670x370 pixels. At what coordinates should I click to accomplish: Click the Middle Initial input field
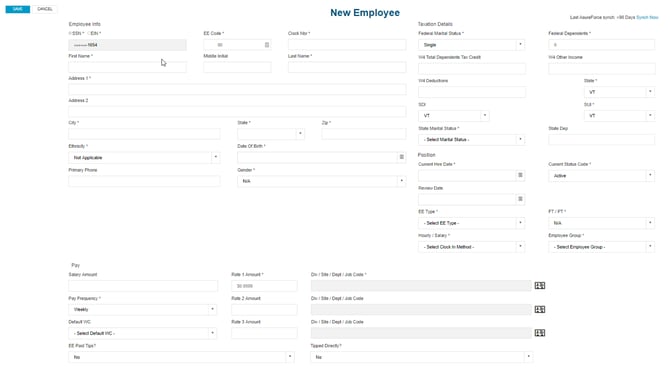coord(237,67)
